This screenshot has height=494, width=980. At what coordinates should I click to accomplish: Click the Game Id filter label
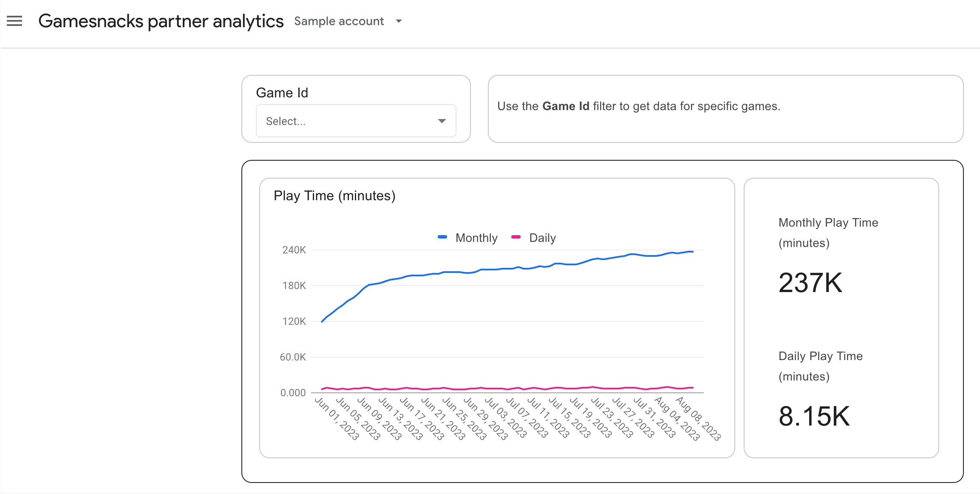(x=282, y=93)
